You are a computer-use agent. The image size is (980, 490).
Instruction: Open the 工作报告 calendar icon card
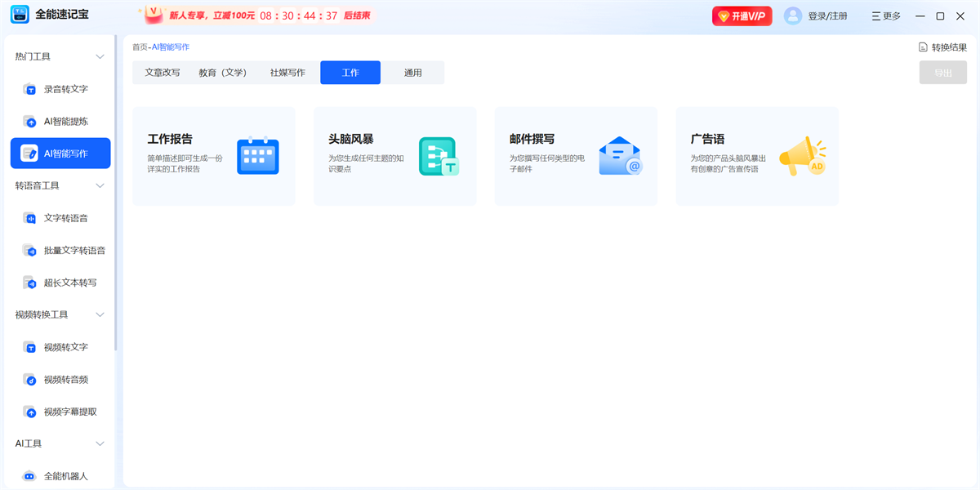click(x=257, y=156)
